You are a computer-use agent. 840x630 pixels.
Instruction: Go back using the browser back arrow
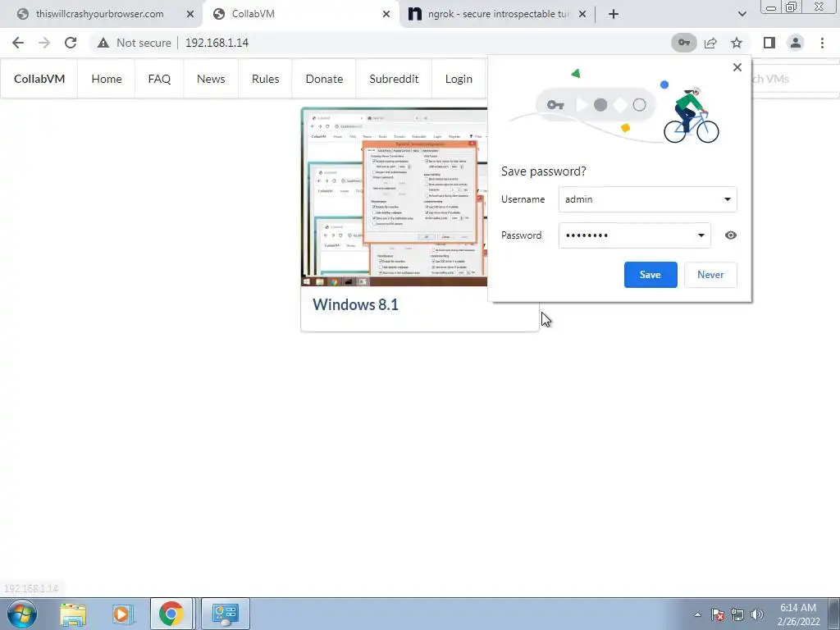click(18, 43)
